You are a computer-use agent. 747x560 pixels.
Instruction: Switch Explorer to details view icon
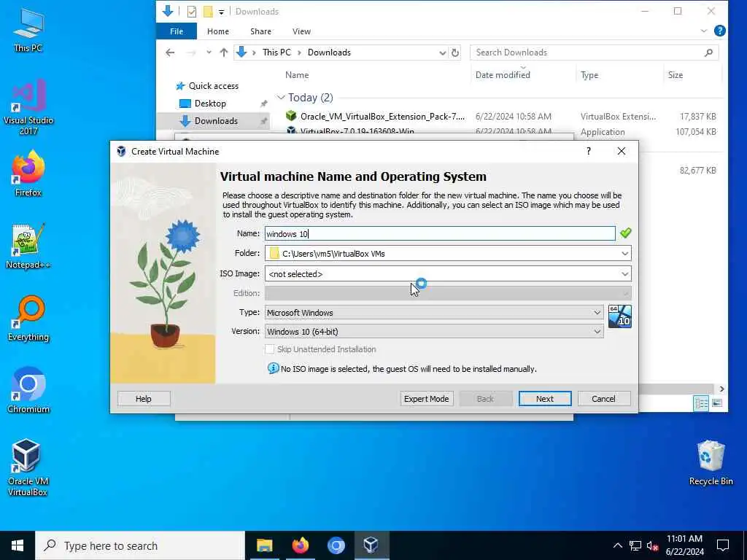pos(701,403)
